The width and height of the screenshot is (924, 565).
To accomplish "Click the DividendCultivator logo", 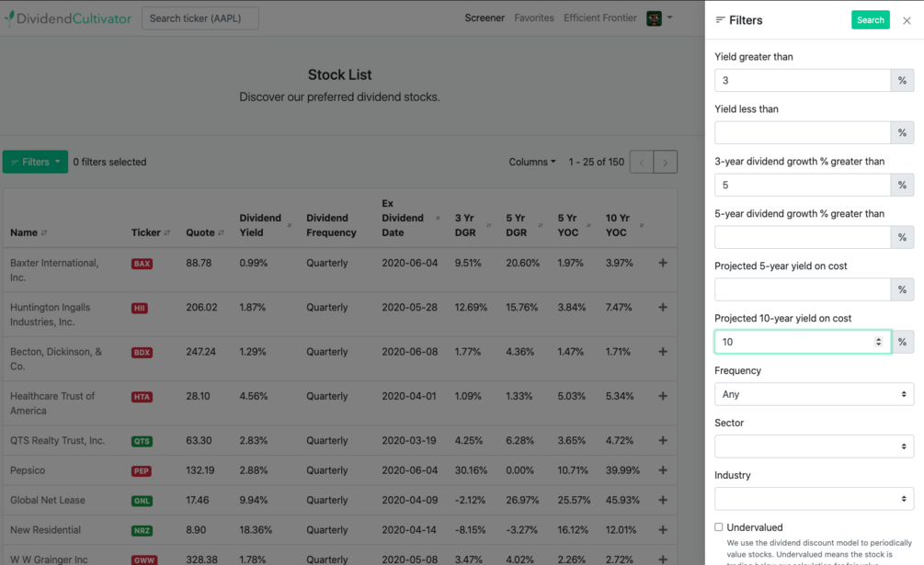I will click(x=68, y=18).
